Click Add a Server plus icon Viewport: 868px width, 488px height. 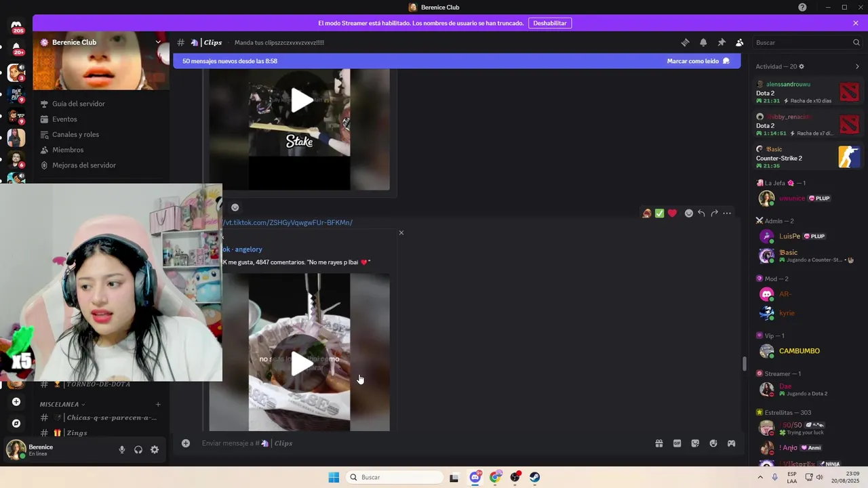[x=16, y=402]
